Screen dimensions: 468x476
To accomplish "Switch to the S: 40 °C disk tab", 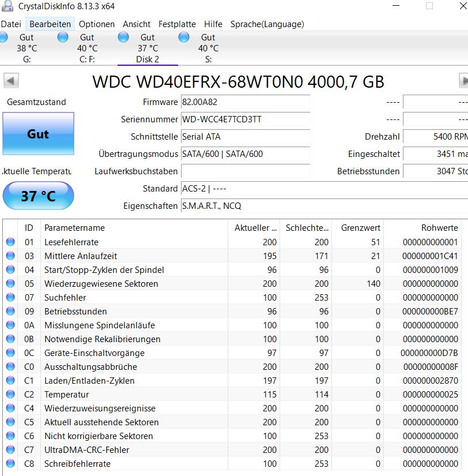I will pos(208,48).
